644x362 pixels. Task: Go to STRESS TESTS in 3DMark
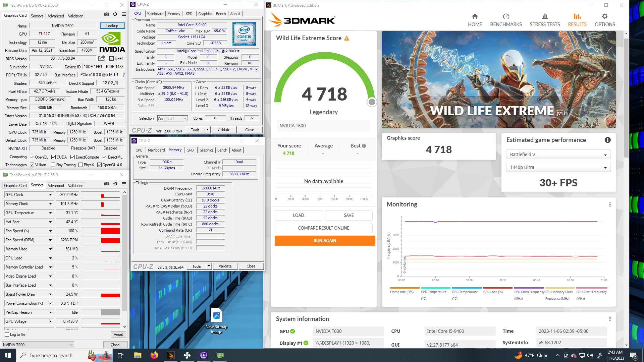pos(545,20)
